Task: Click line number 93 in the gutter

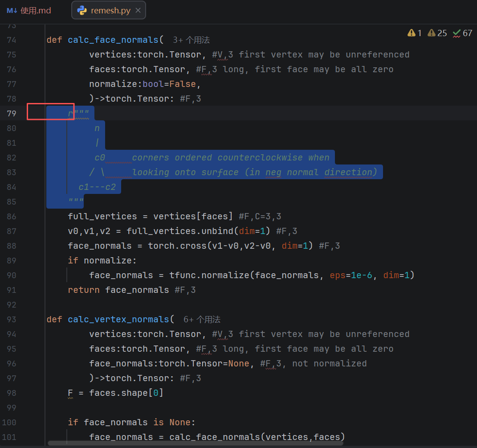Action: (x=12, y=320)
